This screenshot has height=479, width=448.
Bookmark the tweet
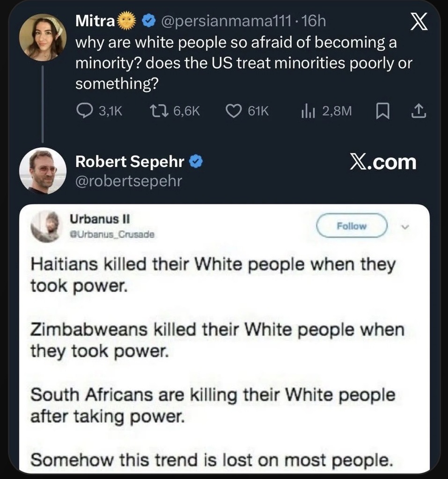382,110
